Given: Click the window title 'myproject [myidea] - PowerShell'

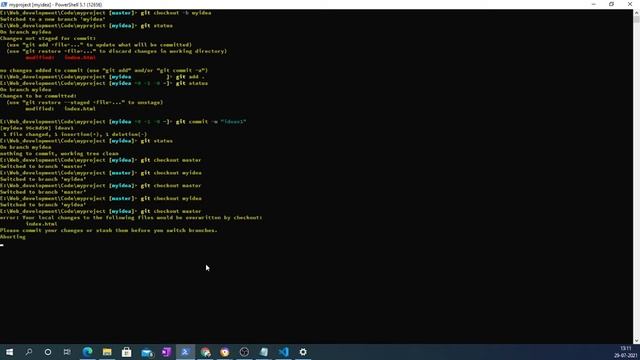Looking at the screenshot, I should click(56, 4).
